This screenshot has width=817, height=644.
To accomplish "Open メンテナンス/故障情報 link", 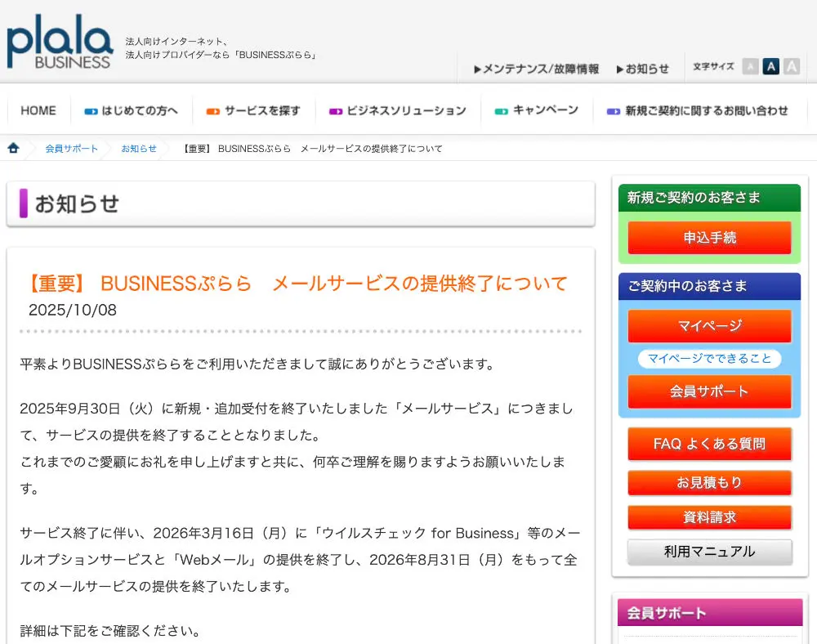I will 536,69.
